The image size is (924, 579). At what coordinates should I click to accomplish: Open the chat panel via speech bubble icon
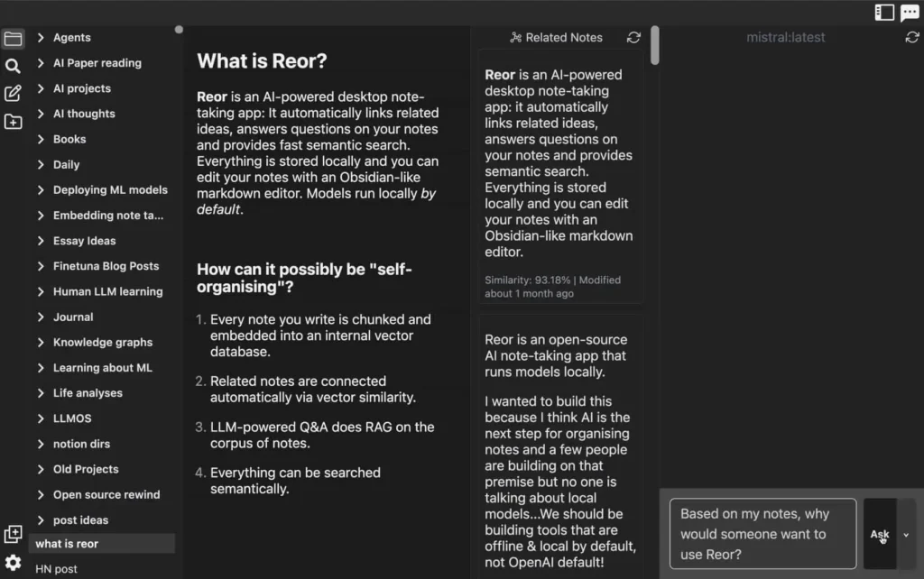(x=910, y=12)
